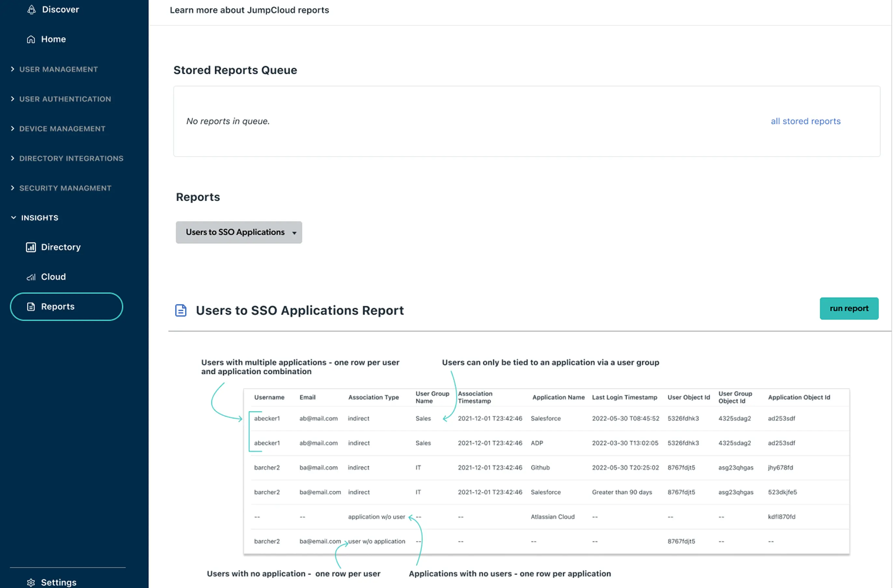Image resolution: width=893 pixels, height=588 pixels.
Task: Open Directory insights chart icon
Action: click(31, 247)
